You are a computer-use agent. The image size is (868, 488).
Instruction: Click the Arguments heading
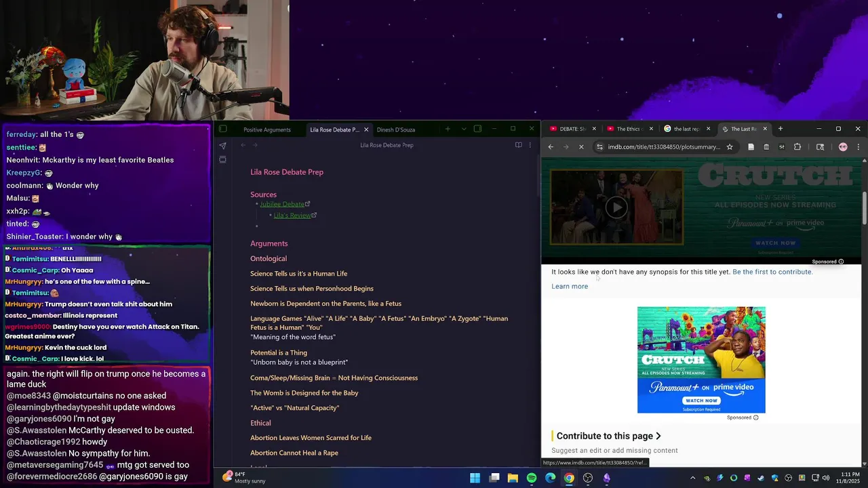pyautogui.click(x=269, y=243)
